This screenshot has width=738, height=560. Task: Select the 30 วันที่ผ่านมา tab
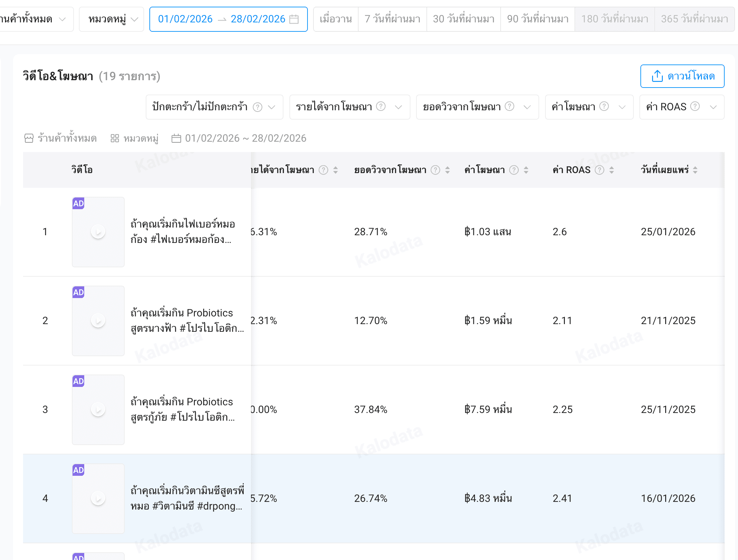pyautogui.click(x=464, y=19)
